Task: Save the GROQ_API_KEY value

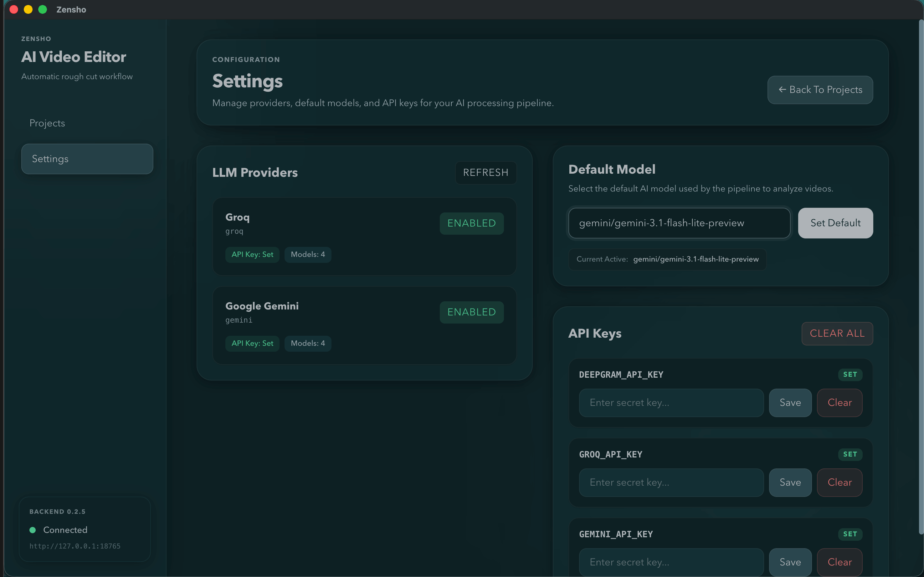Action: 790,483
